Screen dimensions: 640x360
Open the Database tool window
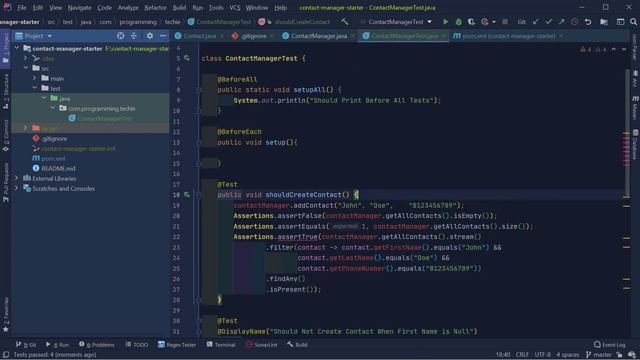(x=635, y=144)
